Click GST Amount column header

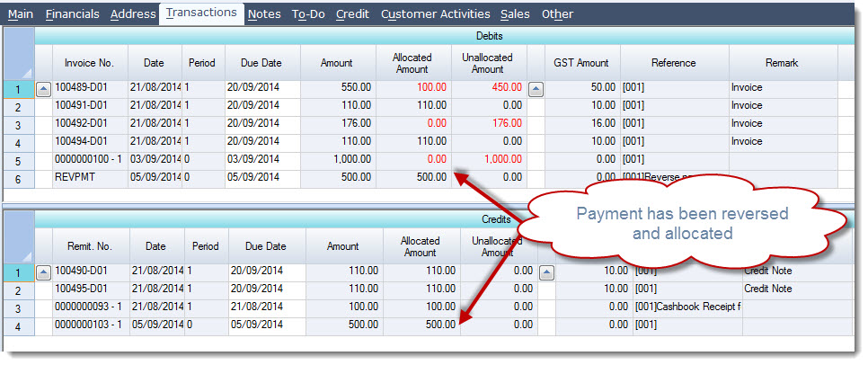(581, 63)
